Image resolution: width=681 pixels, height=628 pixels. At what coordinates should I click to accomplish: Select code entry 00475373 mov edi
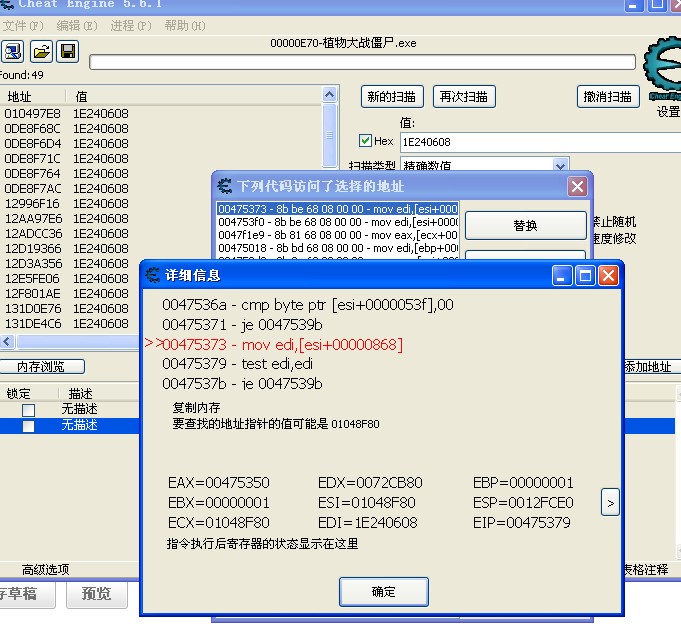coord(337,209)
